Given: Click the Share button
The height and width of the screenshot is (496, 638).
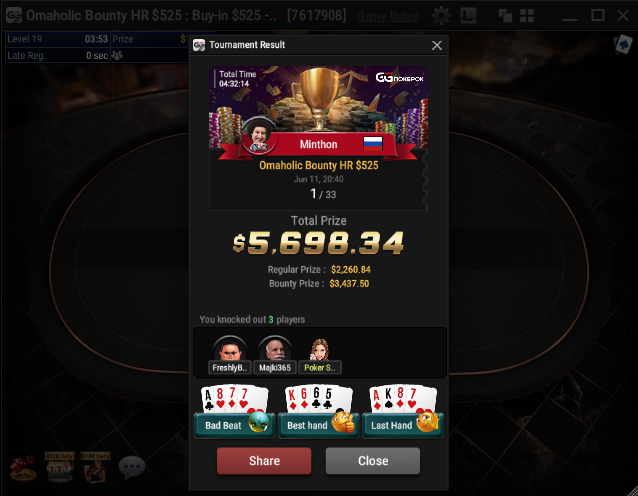Looking at the screenshot, I should pyautogui.click(x=264, y=461).
